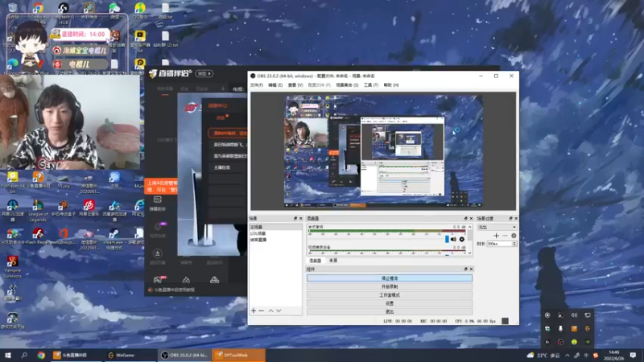Switch to DYToolWeb taskbar button
Image resolution: width=644 pixels, height=362 pixels.
click(x=238, y=355)
